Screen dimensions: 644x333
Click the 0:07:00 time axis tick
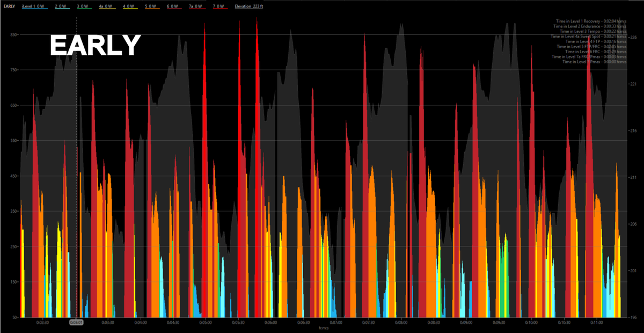pyautogui.click(x=336, y=322)
